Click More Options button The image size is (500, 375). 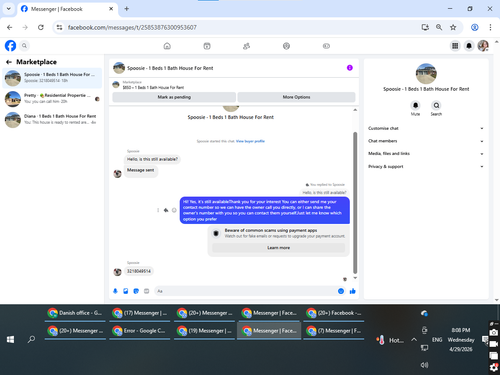click(296, 97)
